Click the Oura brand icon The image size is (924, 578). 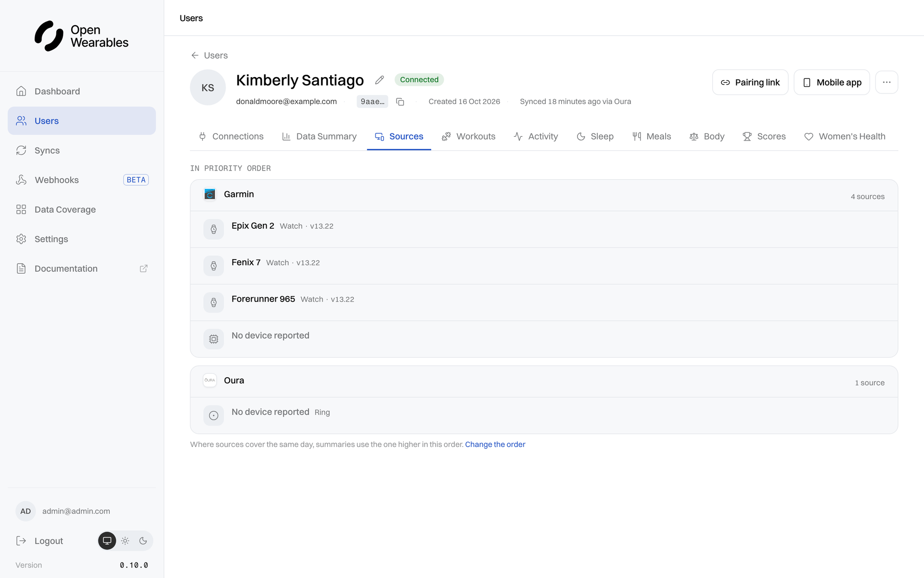point(210,380)
